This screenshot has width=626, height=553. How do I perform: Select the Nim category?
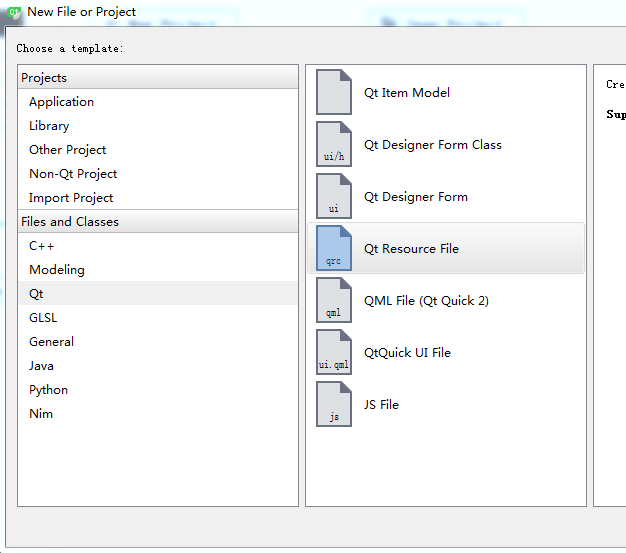click(x=158, y=414)
